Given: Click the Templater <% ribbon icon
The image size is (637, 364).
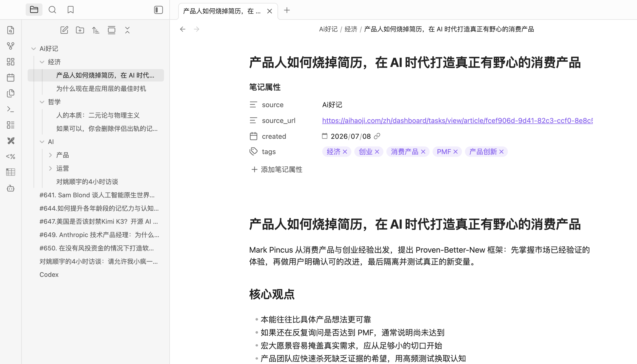Looking at the screenshot, I should click(x=11, y=157).
